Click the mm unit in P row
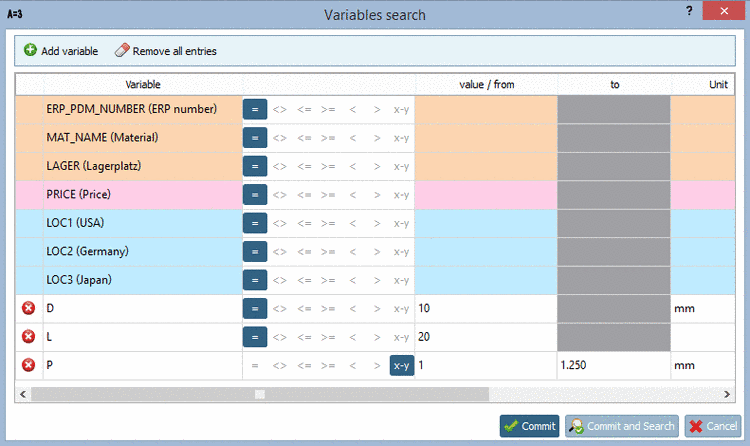750x446 pixels. click(684, 366)
